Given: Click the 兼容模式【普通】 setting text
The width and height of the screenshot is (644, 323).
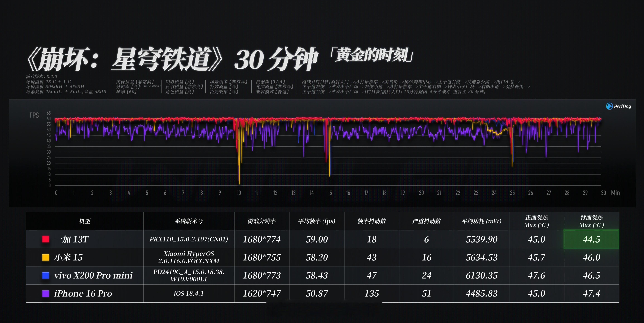Looking at the screenshot, I should point(272,92).
